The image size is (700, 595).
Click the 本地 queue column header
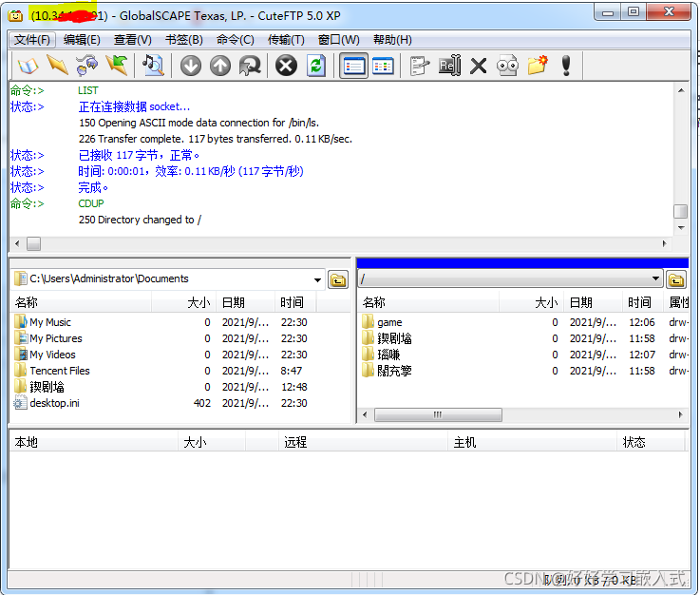coord(94,442)
